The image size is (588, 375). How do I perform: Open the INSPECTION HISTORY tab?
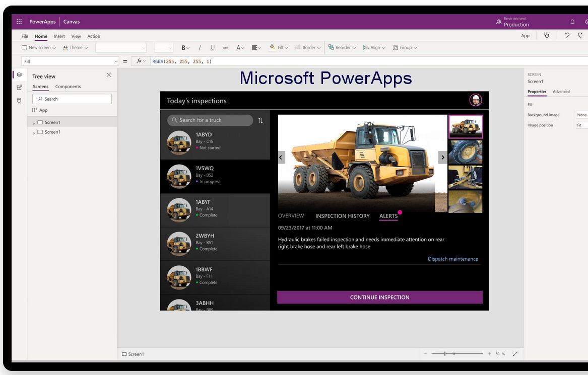[343, 216]
